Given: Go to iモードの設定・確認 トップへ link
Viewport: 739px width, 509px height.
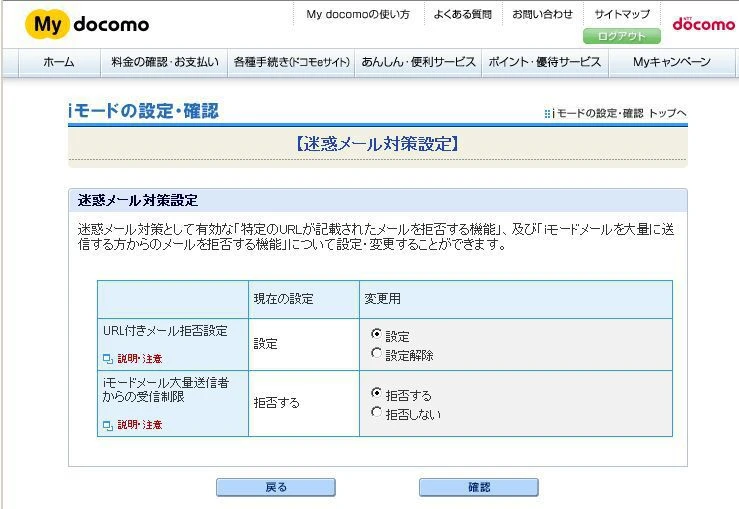Looking at the screenshot, I should (616, 114).
